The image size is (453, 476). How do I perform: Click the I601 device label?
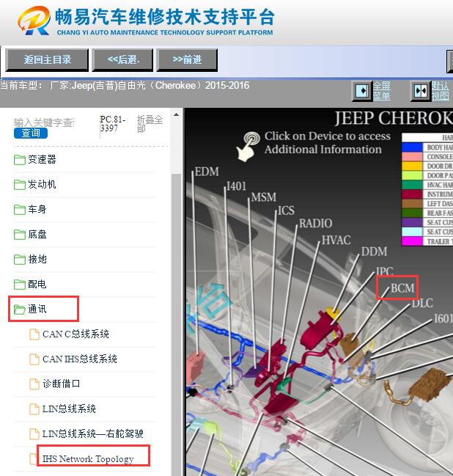pos(443,318)
